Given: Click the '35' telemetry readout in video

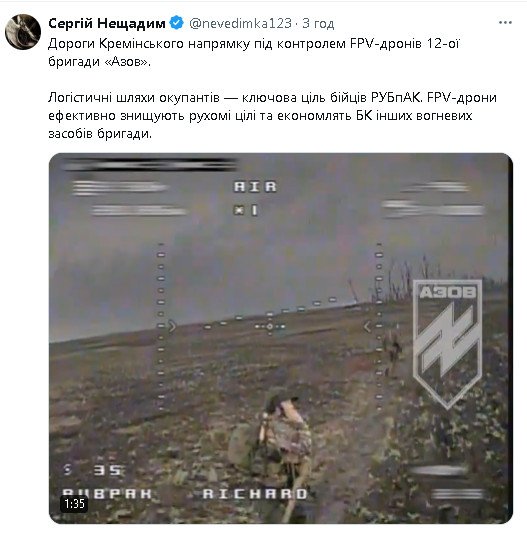Looking at the screenshot, I should (x=107, y=470).
